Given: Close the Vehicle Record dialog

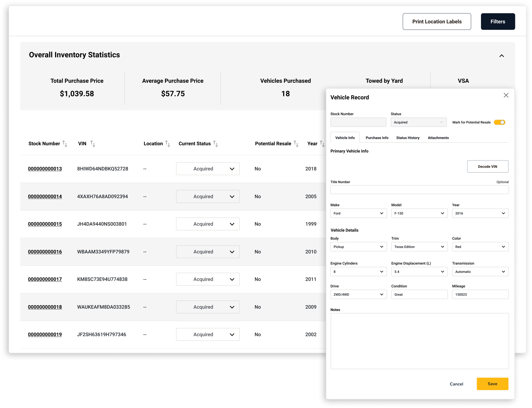Looking at the screenshot, I should tap(506, 95).
